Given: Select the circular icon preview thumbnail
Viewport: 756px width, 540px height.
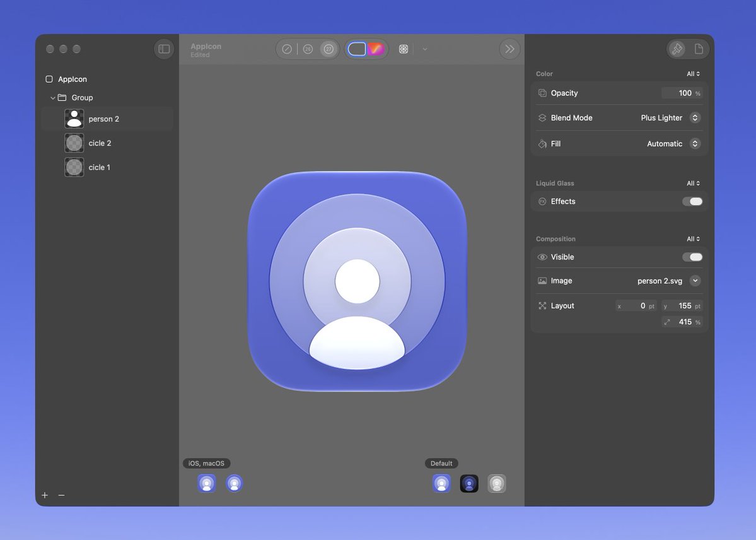Looking at the screenshot, I should 235,483.
